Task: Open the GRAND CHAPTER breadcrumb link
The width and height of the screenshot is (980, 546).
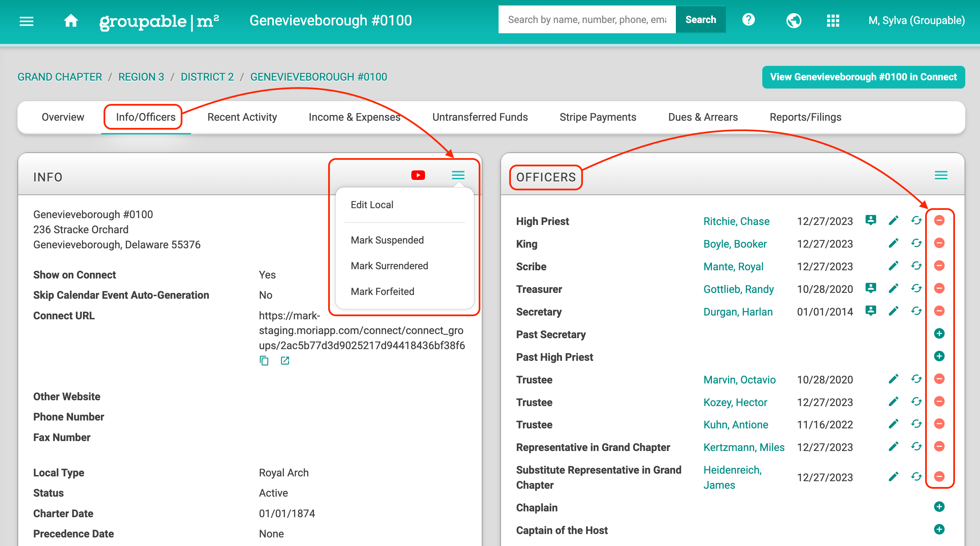Action: tap(60, 77)
